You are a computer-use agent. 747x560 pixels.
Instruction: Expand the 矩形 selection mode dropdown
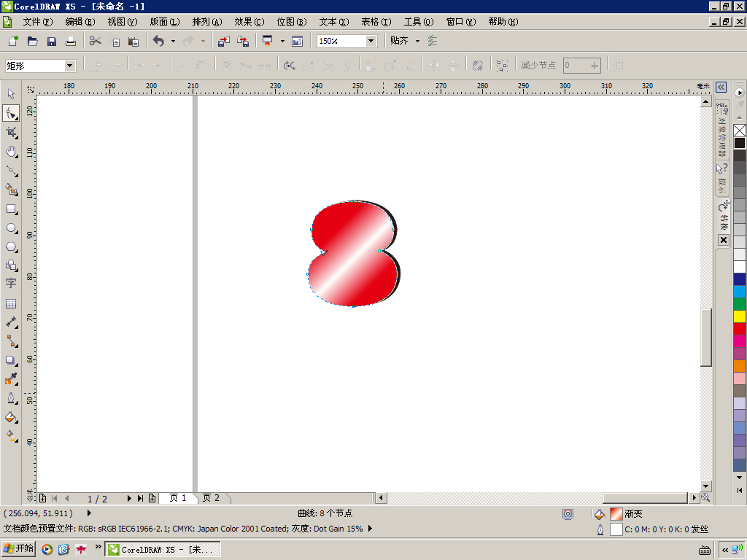coord(69,66)
